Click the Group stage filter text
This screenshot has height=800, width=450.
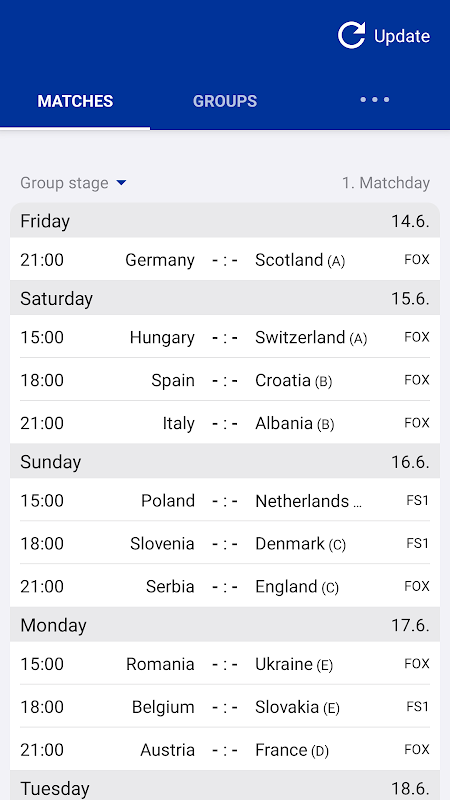point(64,183)
